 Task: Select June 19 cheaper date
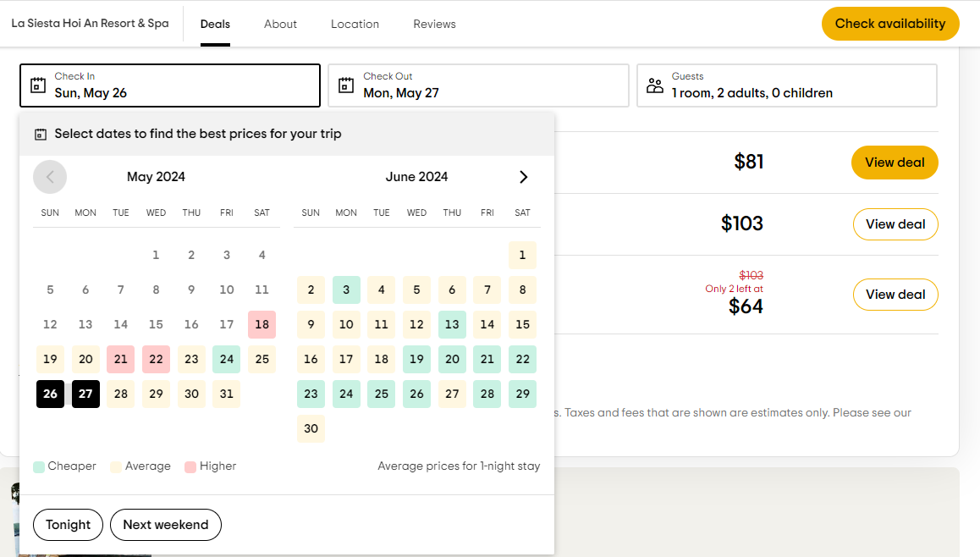(416, 360)
